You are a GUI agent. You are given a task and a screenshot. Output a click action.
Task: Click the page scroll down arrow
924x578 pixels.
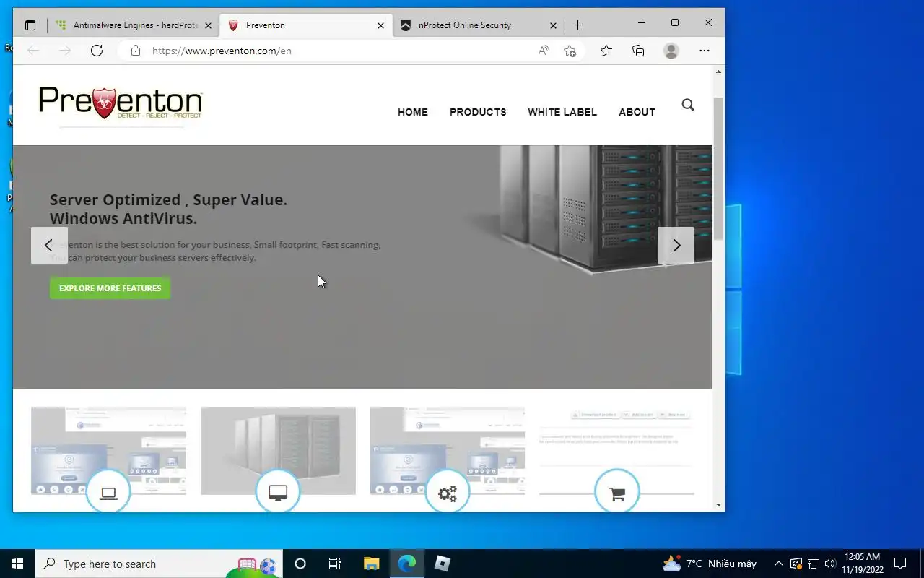[x=718, y=505]
